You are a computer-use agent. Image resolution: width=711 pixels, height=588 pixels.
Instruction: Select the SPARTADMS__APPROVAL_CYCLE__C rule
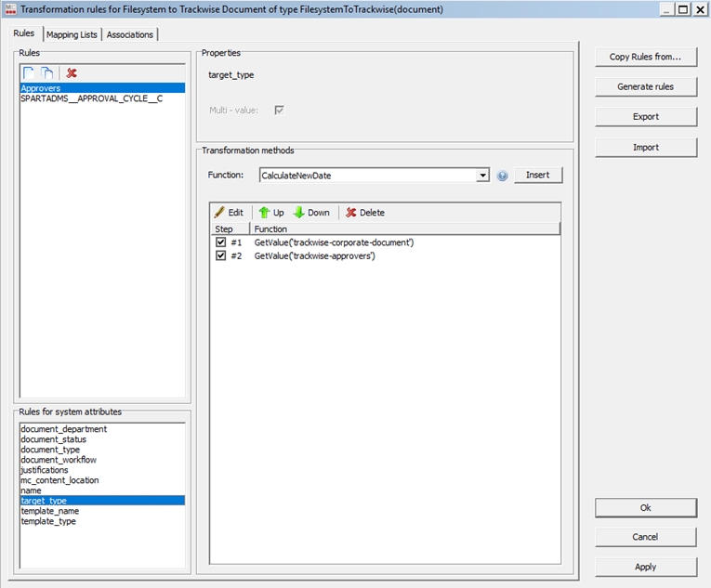tap(91, 98)
